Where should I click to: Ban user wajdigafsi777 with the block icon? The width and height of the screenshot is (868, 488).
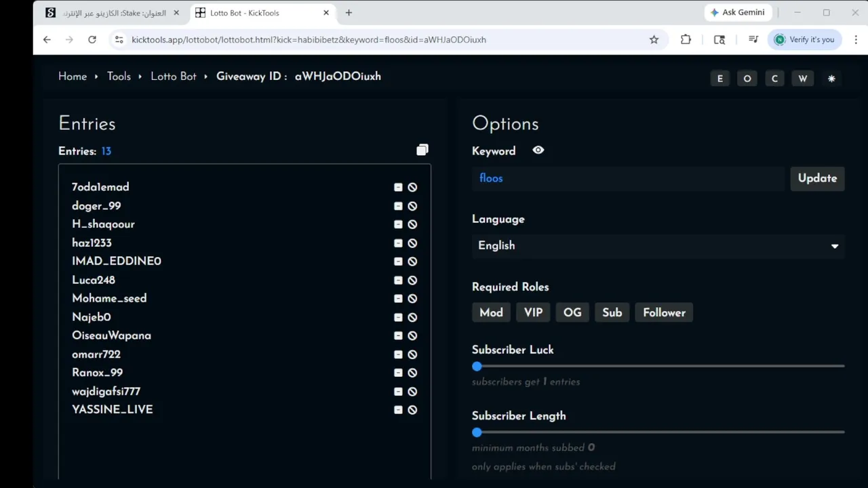coord(412,392)
